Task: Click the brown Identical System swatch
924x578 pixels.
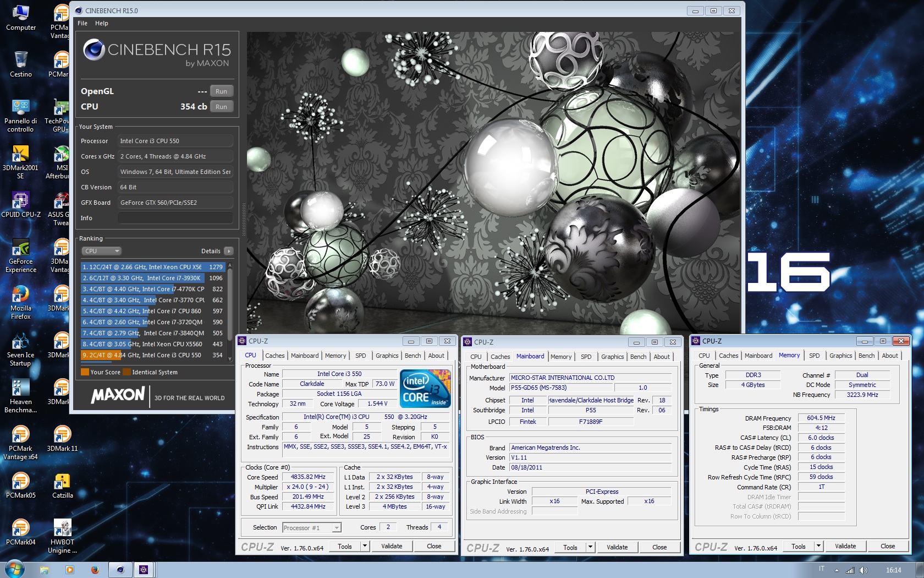Action: point(127,372)
